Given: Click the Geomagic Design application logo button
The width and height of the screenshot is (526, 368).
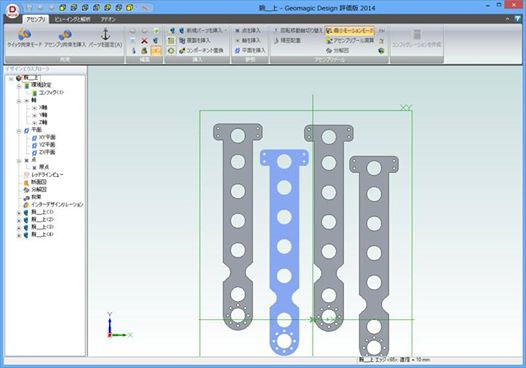Looking at the screenshot, I should pos(12,10).
